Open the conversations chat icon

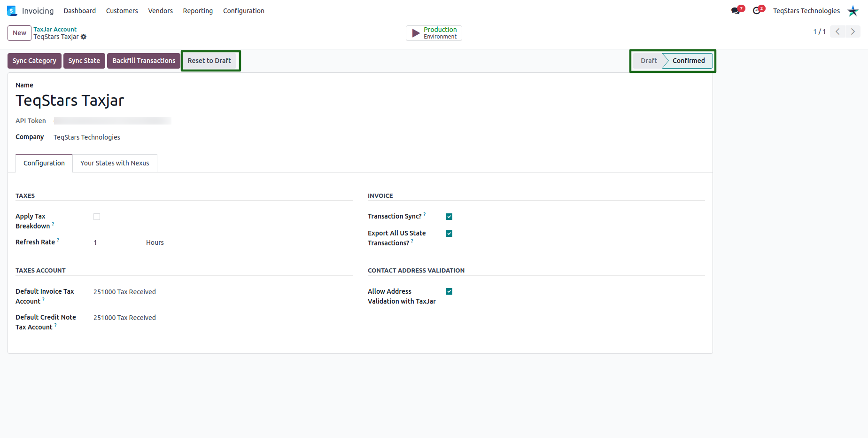coord(736,11)
